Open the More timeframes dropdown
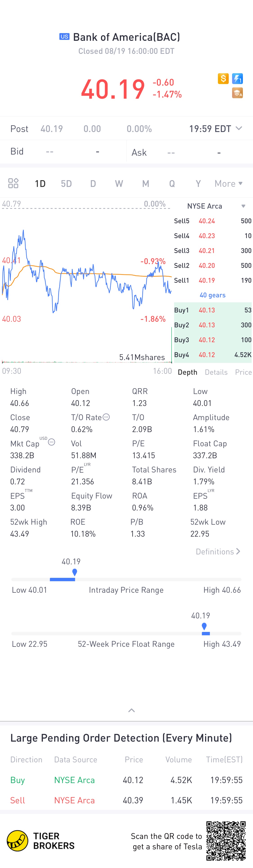Viewport: 253px width, 868px height. coord(228,184)
